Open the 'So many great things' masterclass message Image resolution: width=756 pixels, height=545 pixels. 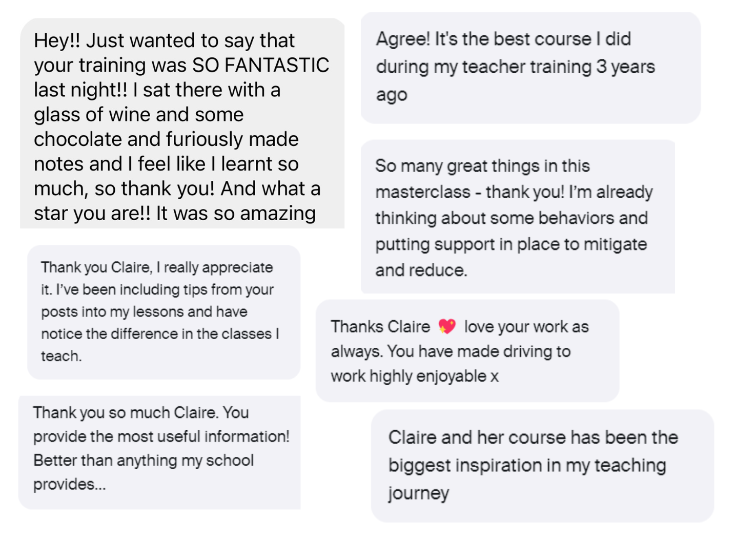[x=518, y=217]
